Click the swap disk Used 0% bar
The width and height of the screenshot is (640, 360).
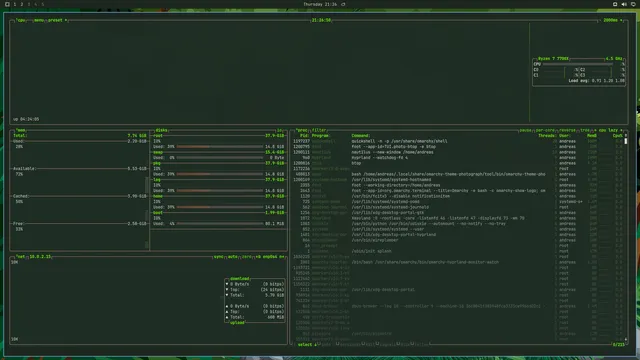220,158
